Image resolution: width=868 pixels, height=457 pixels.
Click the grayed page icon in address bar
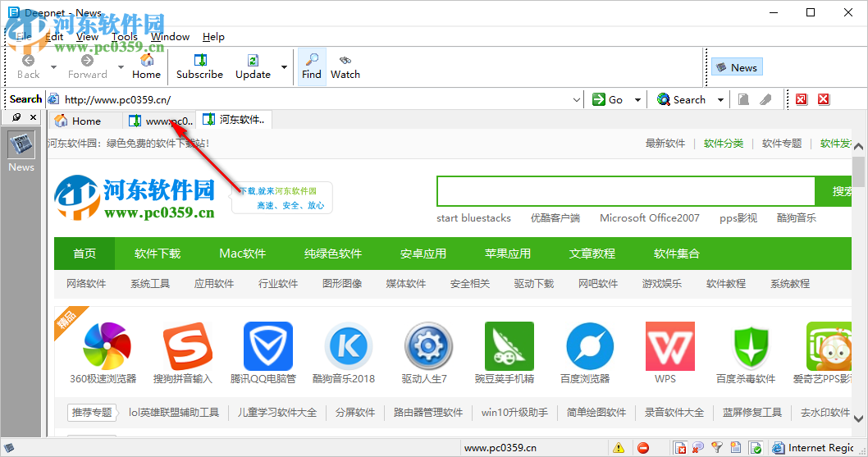(743, 99)
